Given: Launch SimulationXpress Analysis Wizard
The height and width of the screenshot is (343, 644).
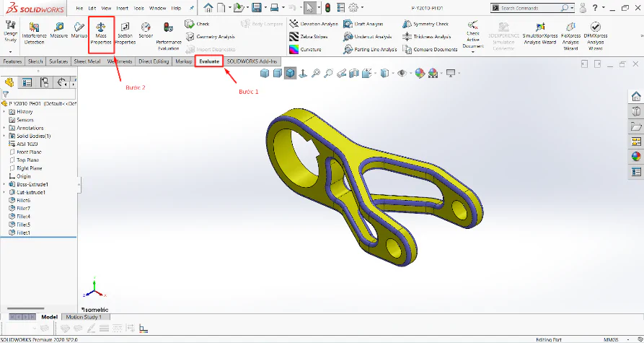Looking at the screenshot, I should click(540, 34).
